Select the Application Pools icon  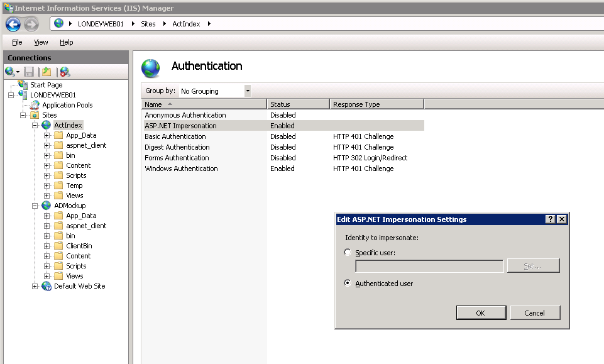click(35, 105)
